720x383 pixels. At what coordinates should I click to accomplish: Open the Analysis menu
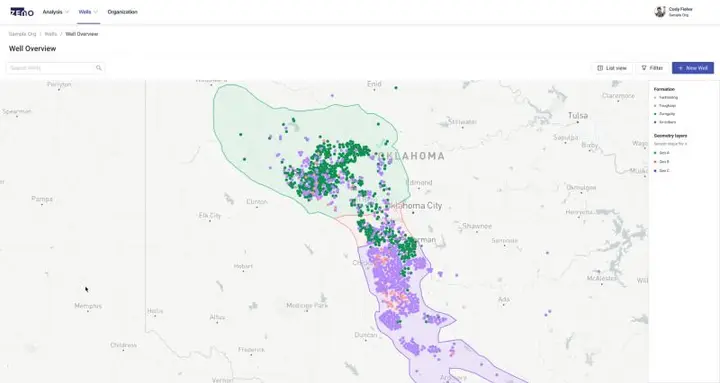tap(56, 12)
